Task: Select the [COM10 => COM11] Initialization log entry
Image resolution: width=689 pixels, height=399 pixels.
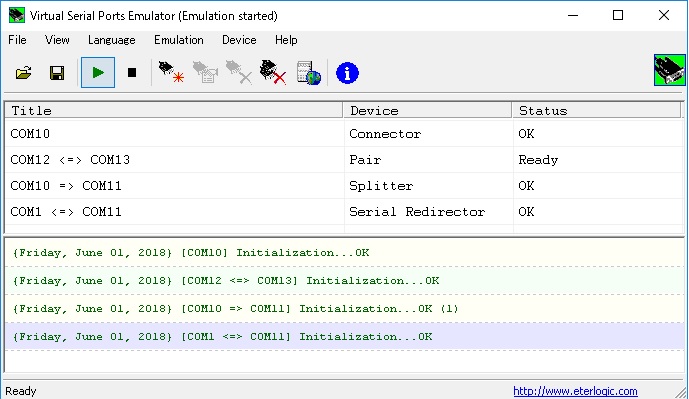Action: pyautogui.click(x=344, y=308)
